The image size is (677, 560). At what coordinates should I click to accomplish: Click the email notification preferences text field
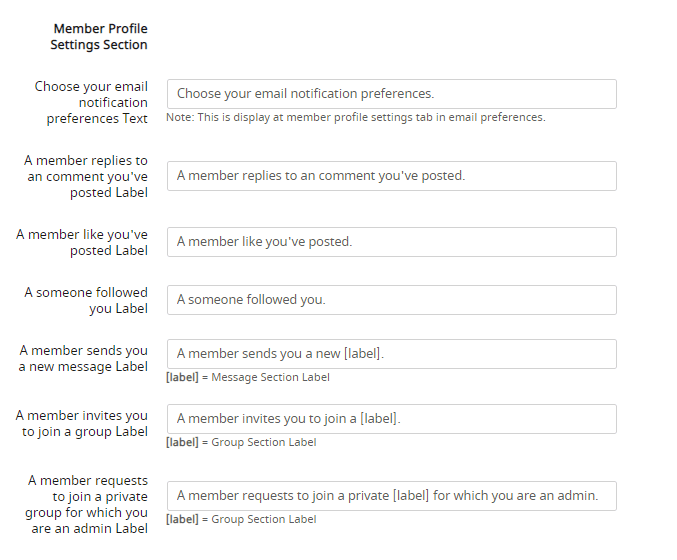pyautogui.click(x=392, y=94)
